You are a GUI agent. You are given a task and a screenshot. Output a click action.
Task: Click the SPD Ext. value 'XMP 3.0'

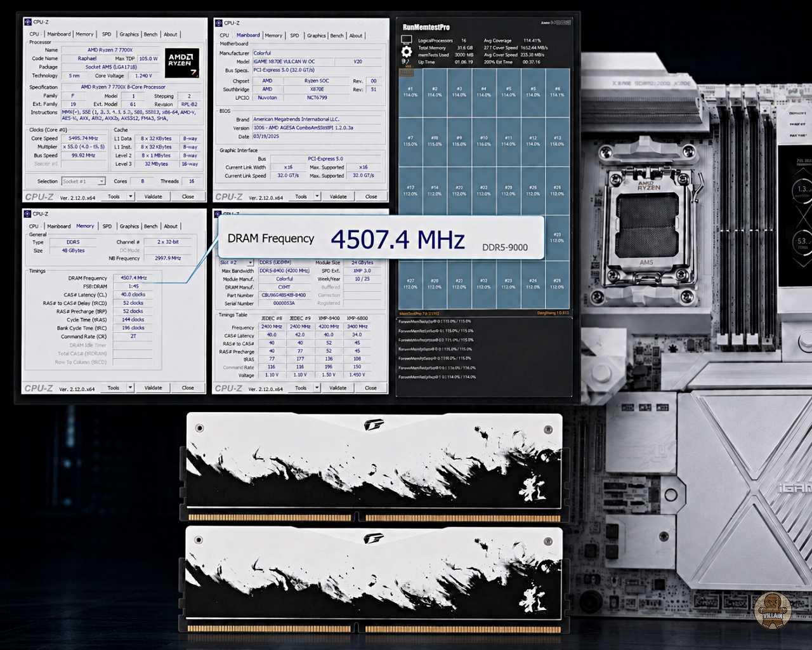[363, 271]
